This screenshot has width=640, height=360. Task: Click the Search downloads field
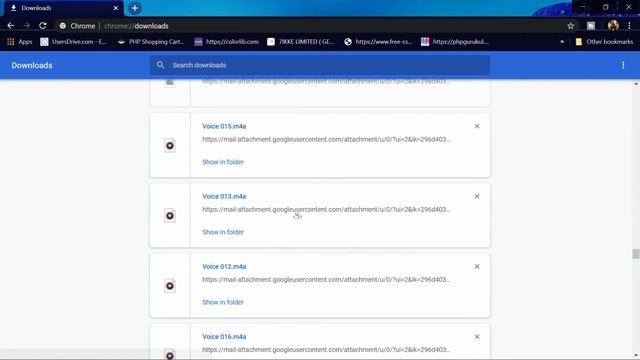(320, 65)
